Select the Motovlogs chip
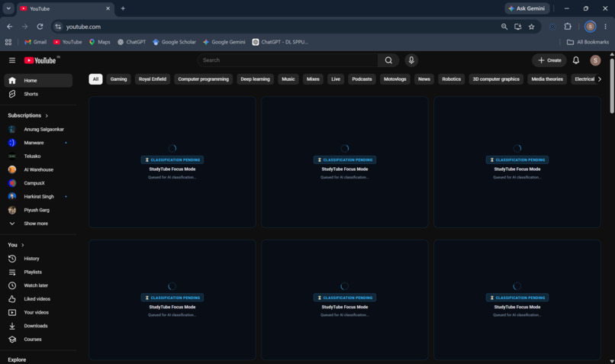 [394, 79]
